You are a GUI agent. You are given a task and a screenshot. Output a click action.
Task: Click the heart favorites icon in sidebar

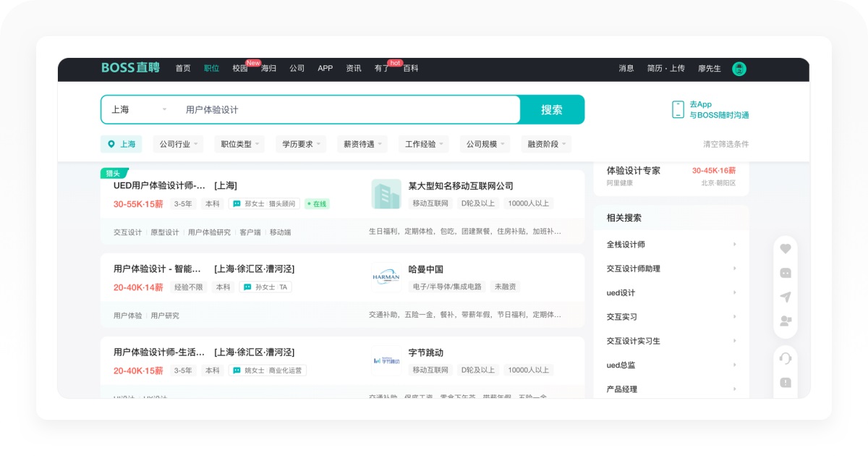tap(786, 249)
